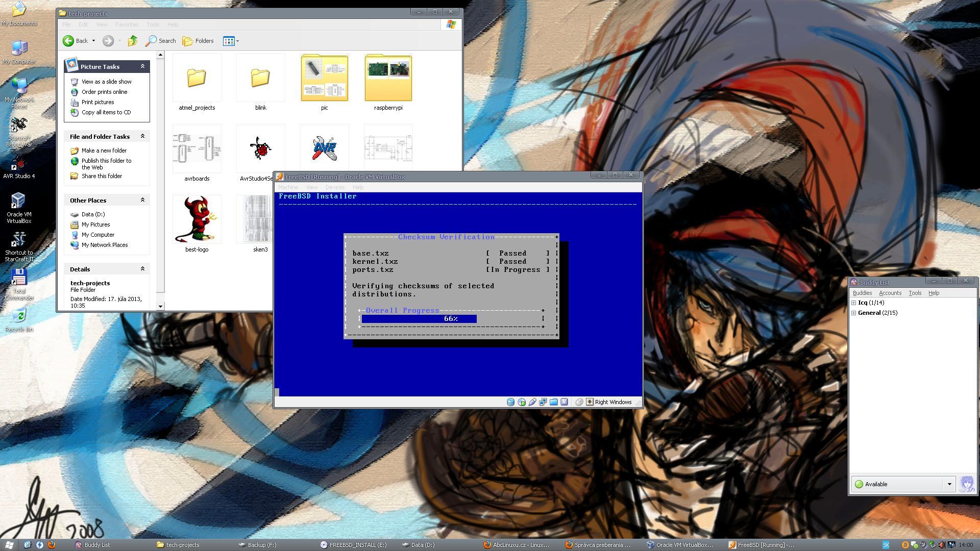Collapse the File and Folder Tasks panel

142,136
